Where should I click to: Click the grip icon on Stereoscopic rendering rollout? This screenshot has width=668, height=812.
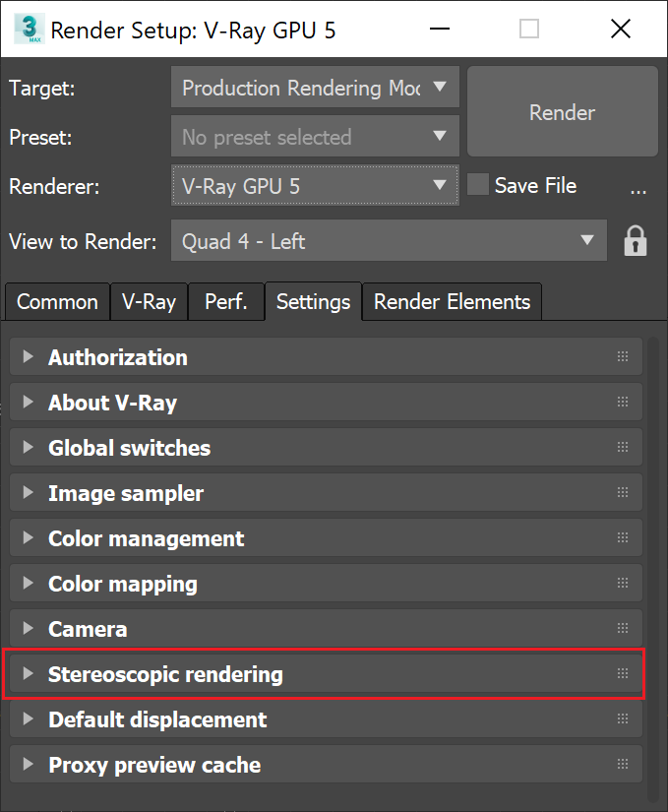coord(622,674)
